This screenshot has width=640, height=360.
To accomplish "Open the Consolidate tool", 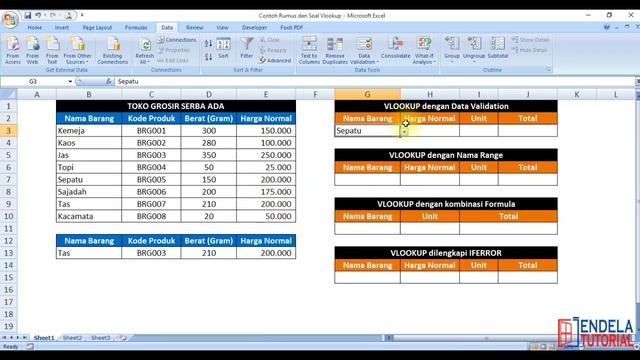I will click(396, 48).
